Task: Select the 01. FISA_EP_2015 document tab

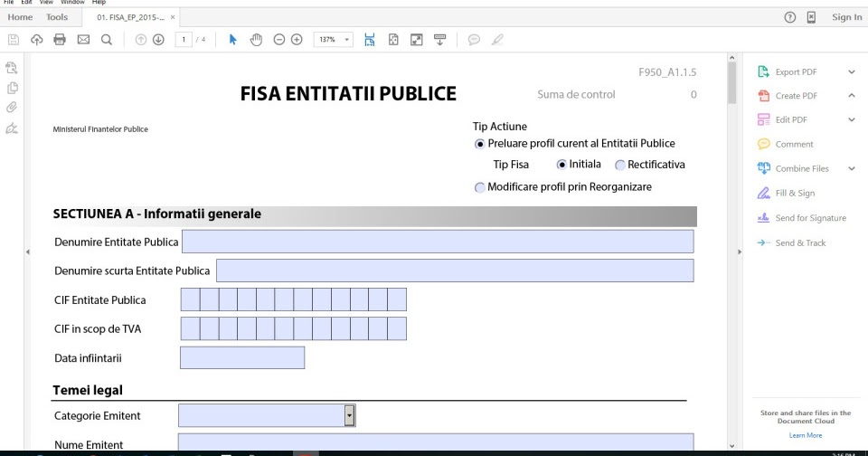Action: [x=130, y=17]
